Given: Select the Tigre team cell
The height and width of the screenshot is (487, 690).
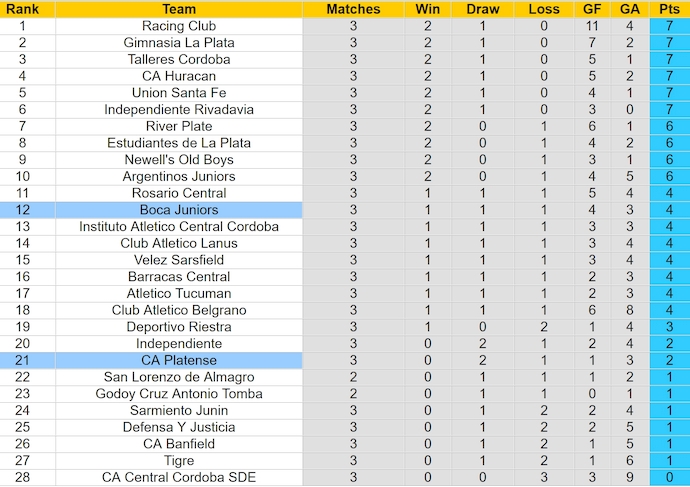Looking at the screenshot, I should [x=179, y=461].
